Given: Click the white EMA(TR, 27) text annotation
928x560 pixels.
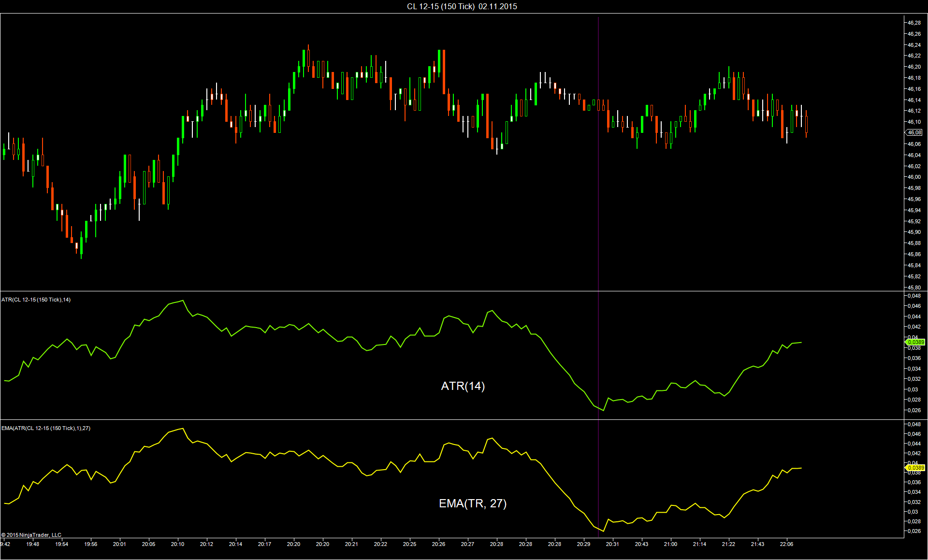Looking at the screenshot, I should 472,503.
